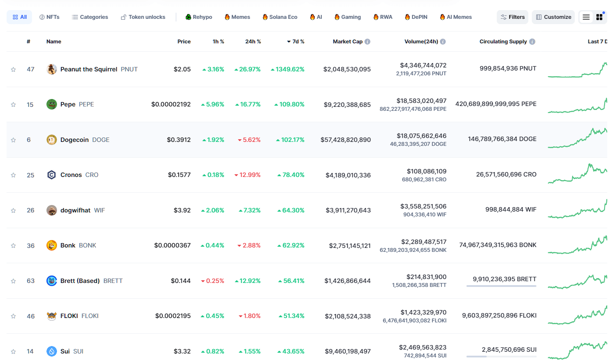The width and height of the screenshot is (616, 364).
Task: Star Peanut the Squirrel for watchlist
Action: [x=13, y=69]
